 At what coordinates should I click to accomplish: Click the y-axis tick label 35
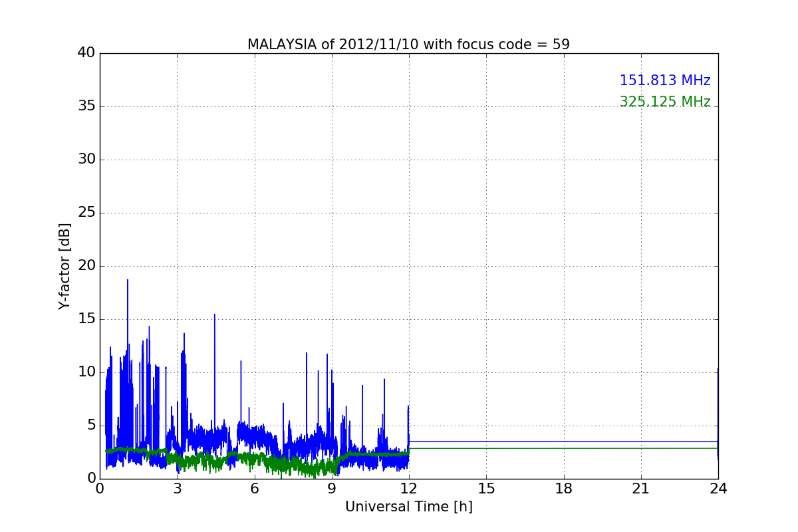(86, 106)
